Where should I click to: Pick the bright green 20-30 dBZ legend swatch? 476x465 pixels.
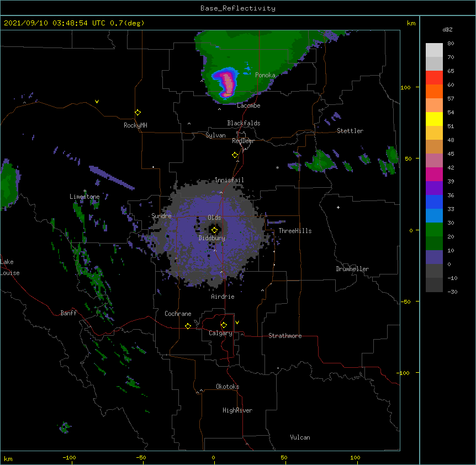click(434, 230)
